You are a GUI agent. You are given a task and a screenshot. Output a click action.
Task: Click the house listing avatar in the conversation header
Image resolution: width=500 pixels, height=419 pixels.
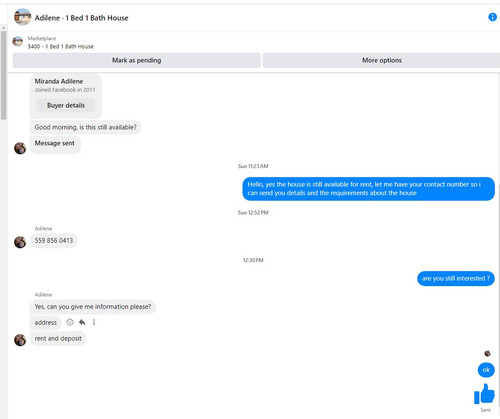click(x=22, y=17)
